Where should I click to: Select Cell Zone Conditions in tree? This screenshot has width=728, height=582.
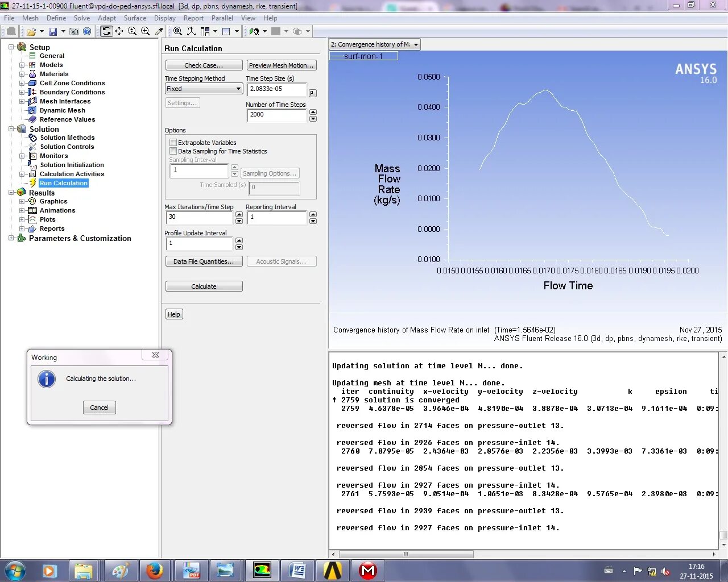point(72,83)
